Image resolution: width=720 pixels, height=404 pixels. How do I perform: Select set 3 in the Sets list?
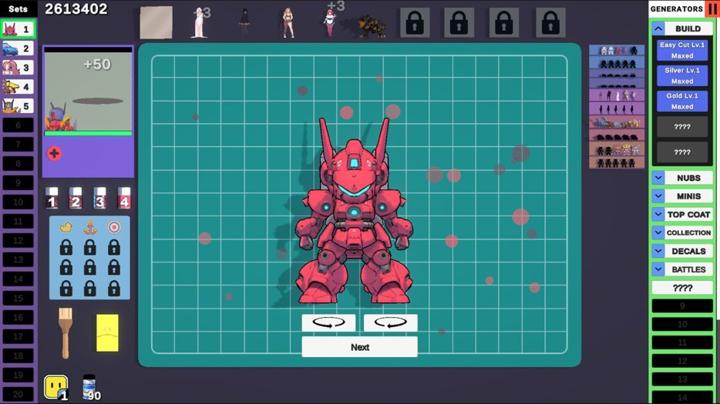(18, 68)
